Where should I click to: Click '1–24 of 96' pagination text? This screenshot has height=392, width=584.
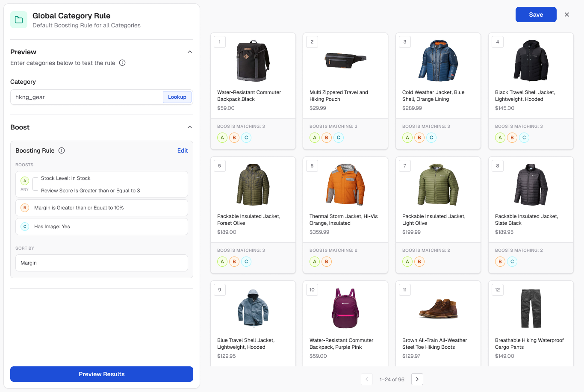pos(392,380)
